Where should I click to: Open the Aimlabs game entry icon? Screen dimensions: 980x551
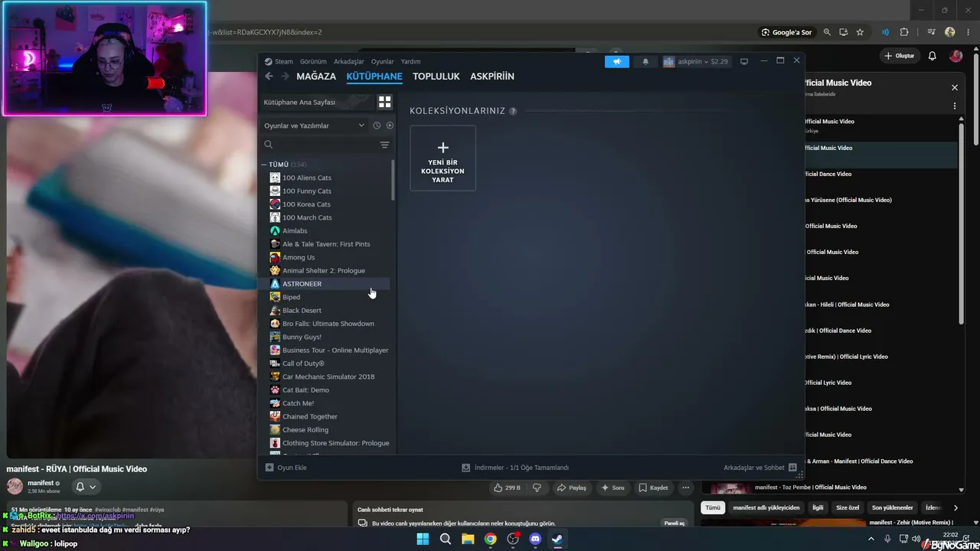[275, 231]
